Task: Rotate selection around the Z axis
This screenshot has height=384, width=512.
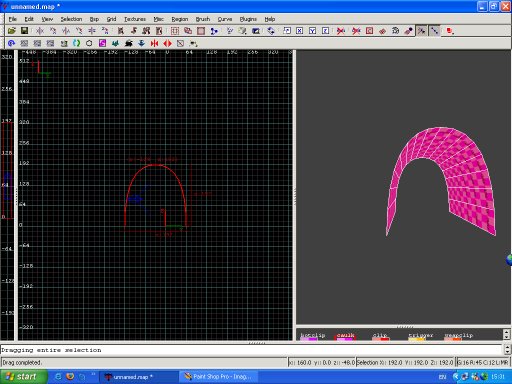Action: pyautogui.click(x=105, y=31)
